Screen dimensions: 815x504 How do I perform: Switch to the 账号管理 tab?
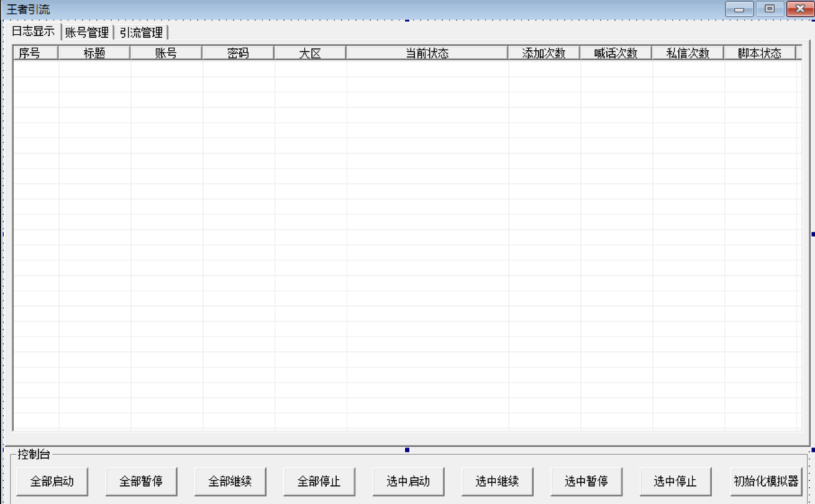[86, 33]
